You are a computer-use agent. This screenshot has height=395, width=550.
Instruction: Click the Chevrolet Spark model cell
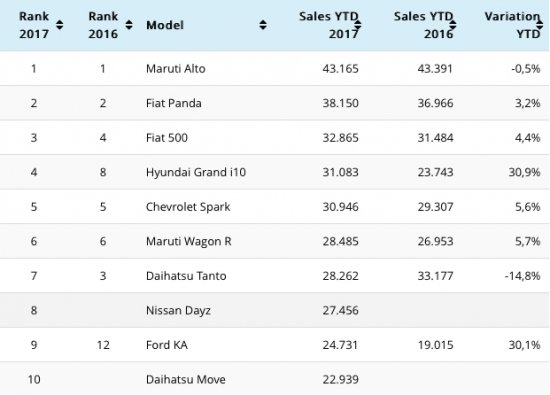click(x=188, y=207)
